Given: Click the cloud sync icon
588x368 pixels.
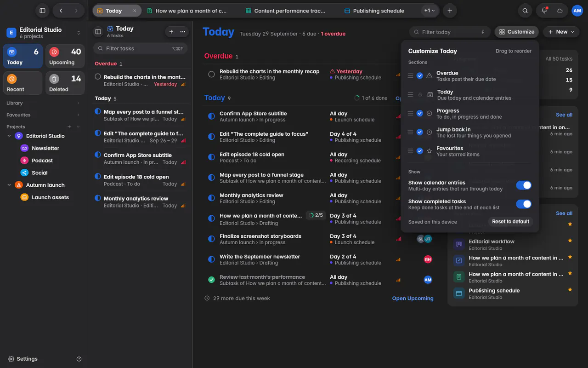Looking at the screenshot, I should pos(560,11).
